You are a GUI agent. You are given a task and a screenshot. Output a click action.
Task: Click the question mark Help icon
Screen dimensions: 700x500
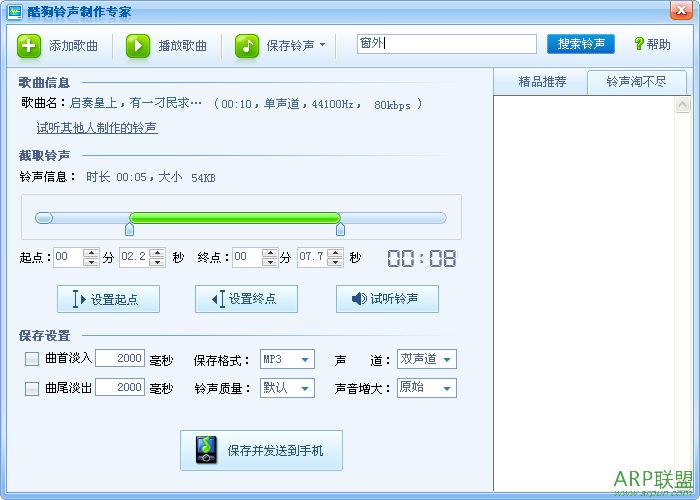[x=639, y=44]
